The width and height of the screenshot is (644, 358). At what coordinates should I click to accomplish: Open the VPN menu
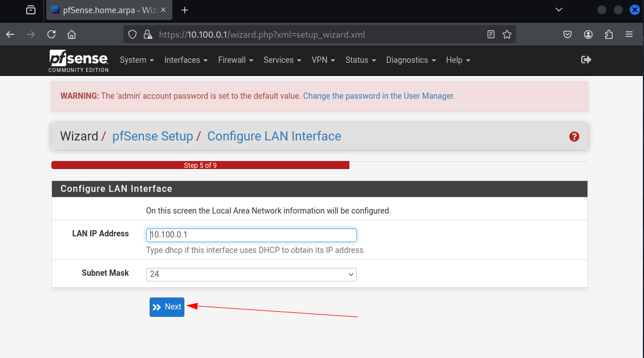click(323, 60)
